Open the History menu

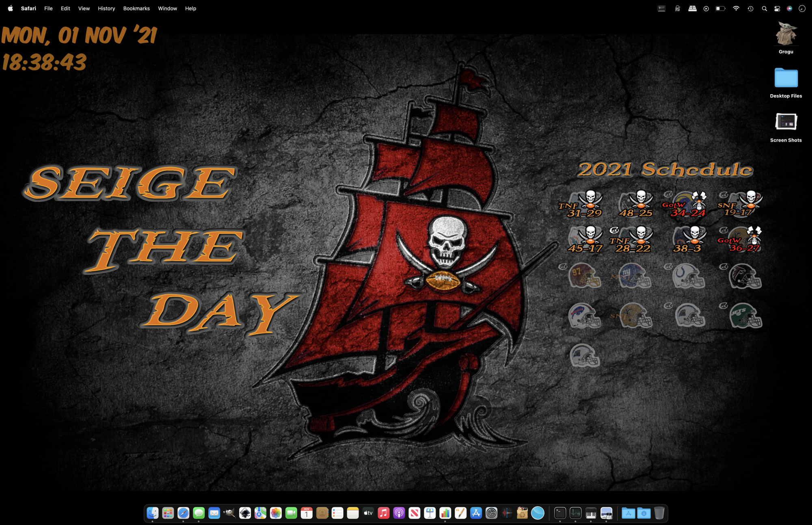106,8
